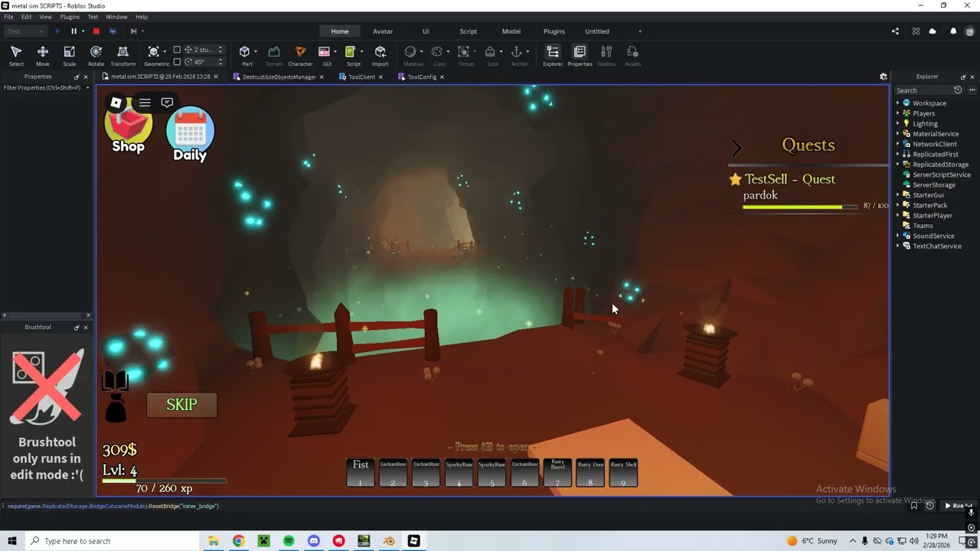This screenshot has width=980, height=551.
Task: Open the GUI tool
Action: (x=325, y=55)
